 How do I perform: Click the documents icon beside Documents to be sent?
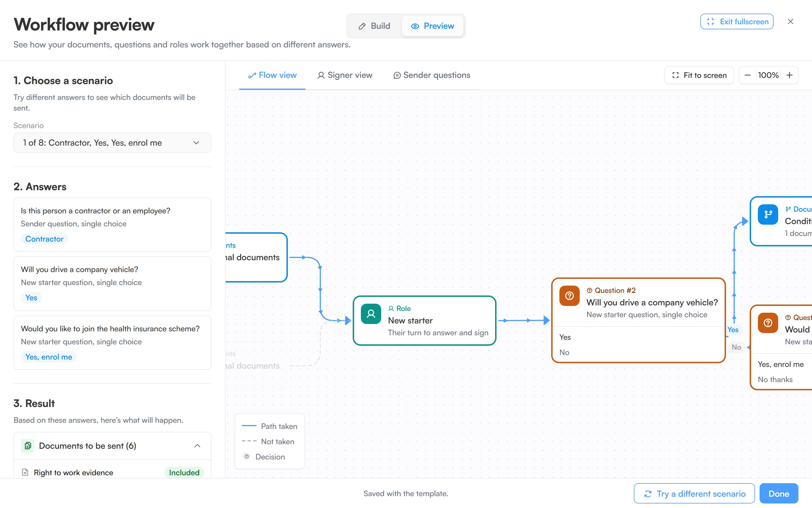28,446
